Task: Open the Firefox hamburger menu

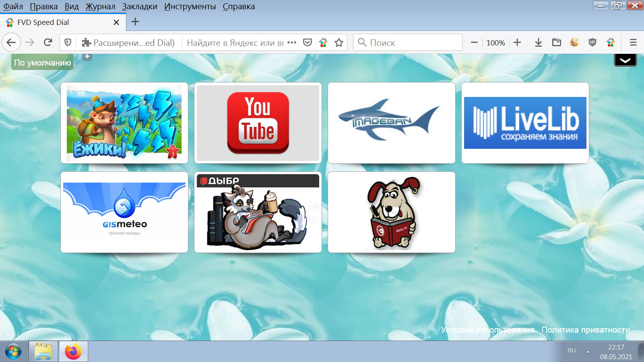Action: pos(633,42)
